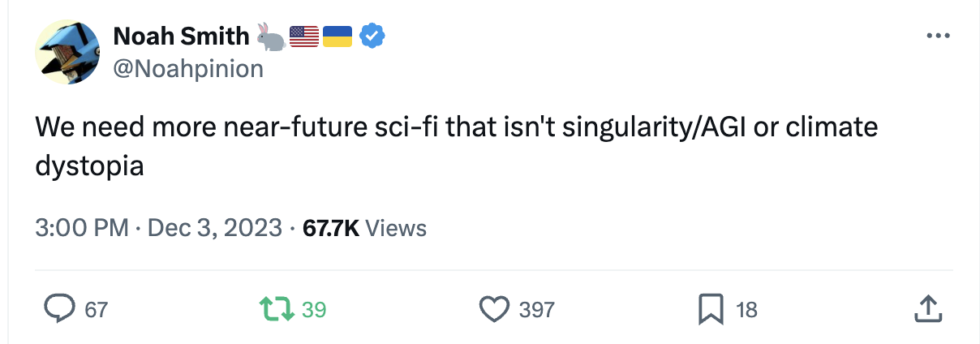Click the Noah Smith display name

[x=181, y=36]
